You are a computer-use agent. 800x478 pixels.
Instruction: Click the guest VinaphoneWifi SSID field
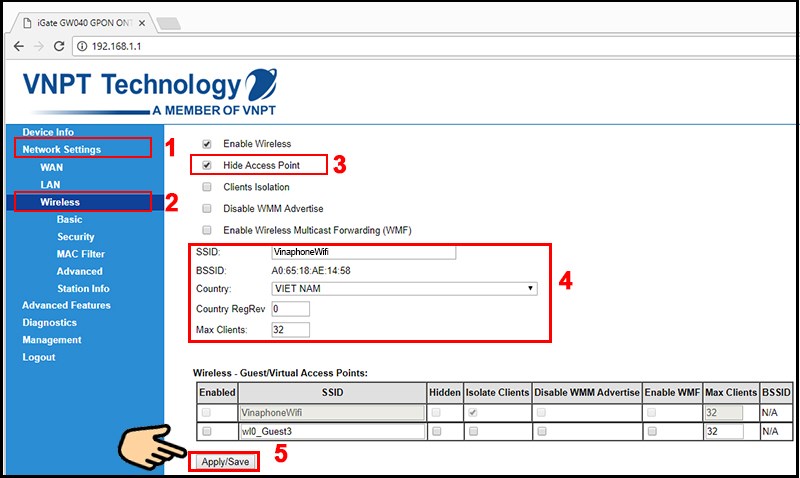(x=332, y=413)
